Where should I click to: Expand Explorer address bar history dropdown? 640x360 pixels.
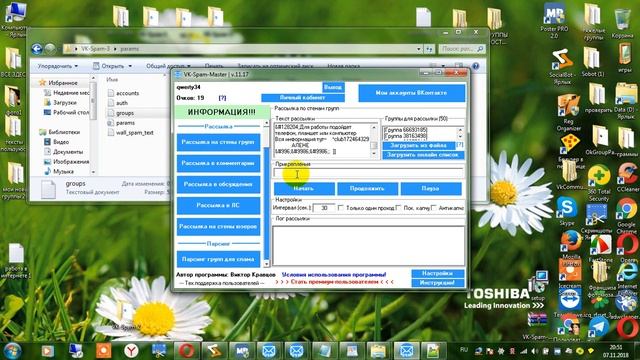(x=419, y=49)
